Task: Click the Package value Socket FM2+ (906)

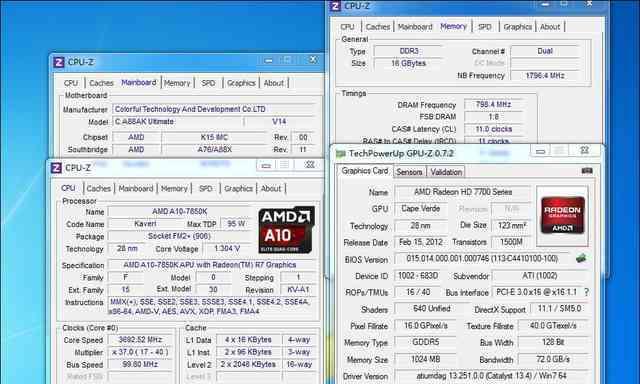Action: tap(180, 236)
